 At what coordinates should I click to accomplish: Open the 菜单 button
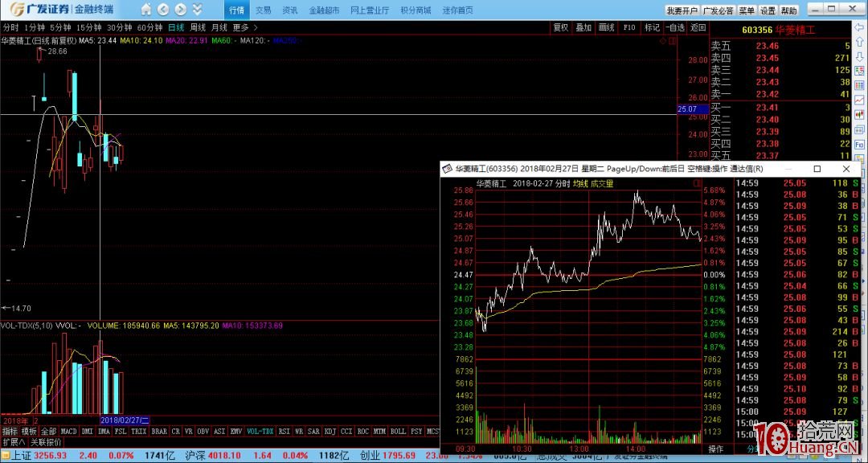tap(746, 10)
